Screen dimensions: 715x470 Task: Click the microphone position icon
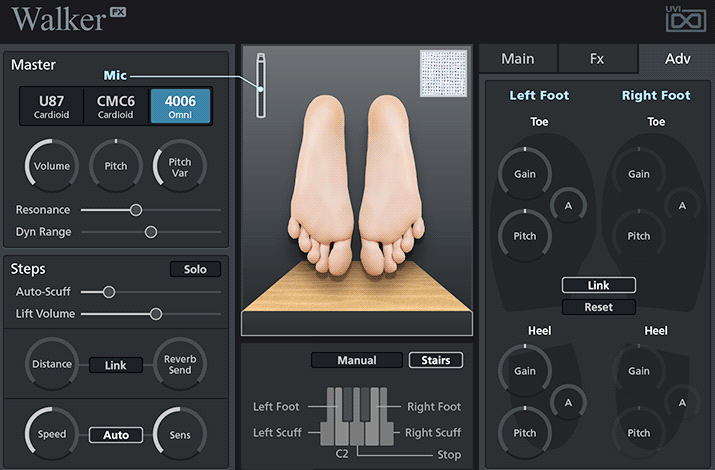click(262, 86)
